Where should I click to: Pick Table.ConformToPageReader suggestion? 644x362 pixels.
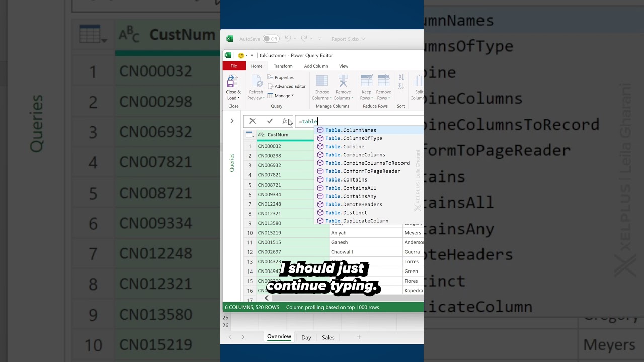click(369, 171)
